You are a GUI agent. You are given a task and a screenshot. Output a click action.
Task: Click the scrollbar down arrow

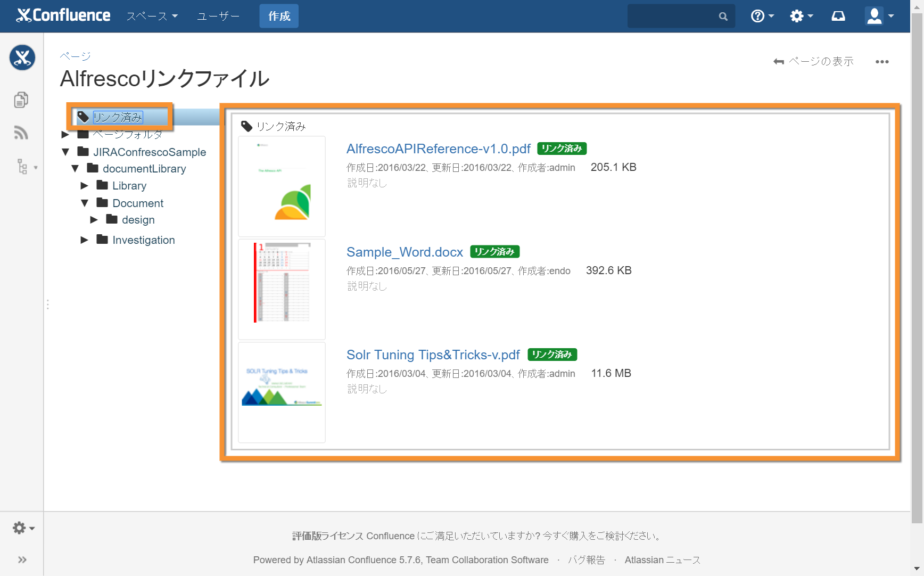tap(917, 569)
